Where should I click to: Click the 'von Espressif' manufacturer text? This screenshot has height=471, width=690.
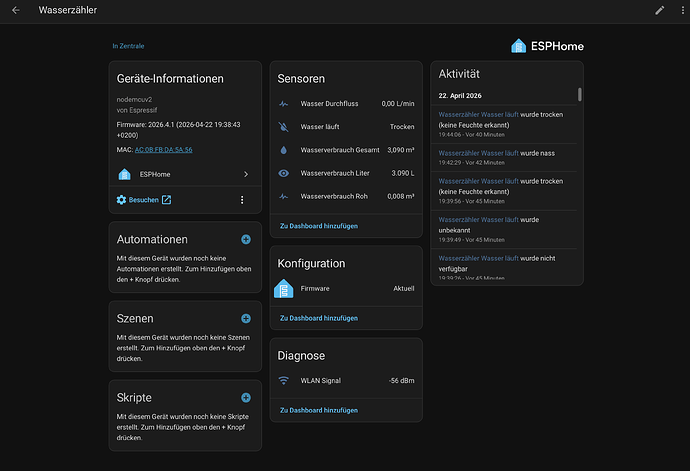click(136, 110)
